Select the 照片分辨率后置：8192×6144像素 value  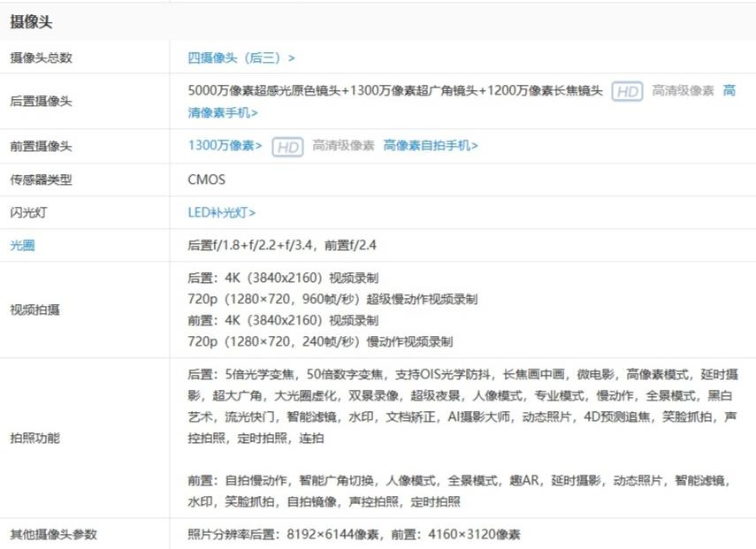(x=354, y=534)
